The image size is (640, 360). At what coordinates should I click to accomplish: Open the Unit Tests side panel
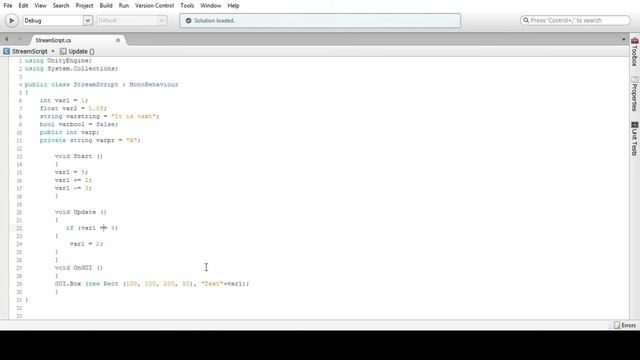[x=635, y=139]
